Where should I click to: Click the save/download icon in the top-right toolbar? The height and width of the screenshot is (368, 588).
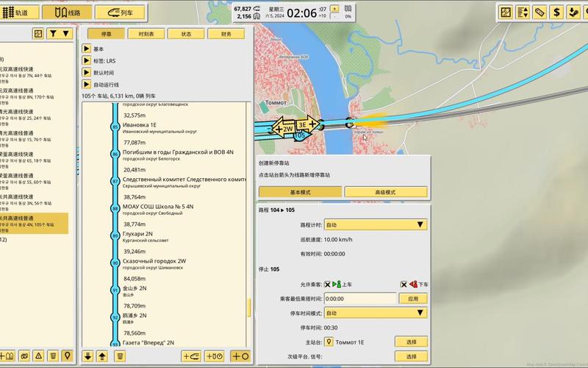[x=573, y=13]
